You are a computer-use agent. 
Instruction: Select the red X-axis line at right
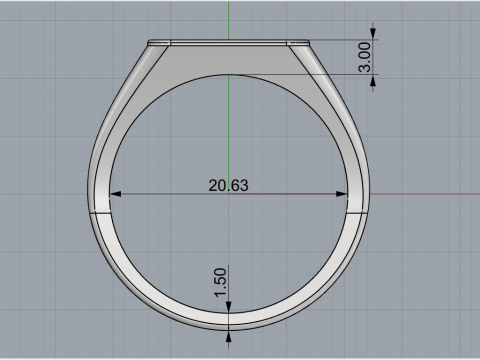tap(425, 194)
